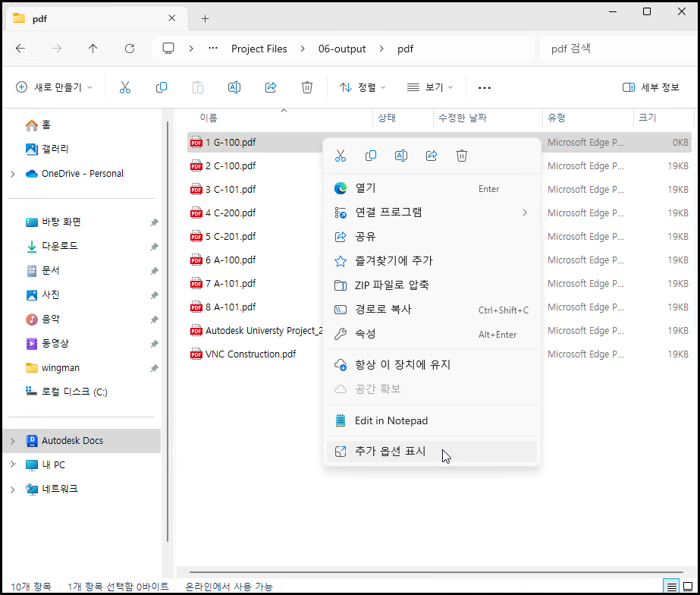Delete the file with the toolbar trash icon
Screen dimensions: 700x595
click(306, 87)
